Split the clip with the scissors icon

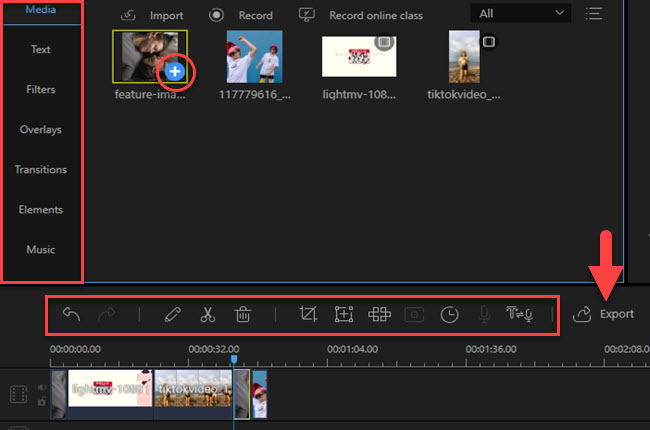point(208,314)
